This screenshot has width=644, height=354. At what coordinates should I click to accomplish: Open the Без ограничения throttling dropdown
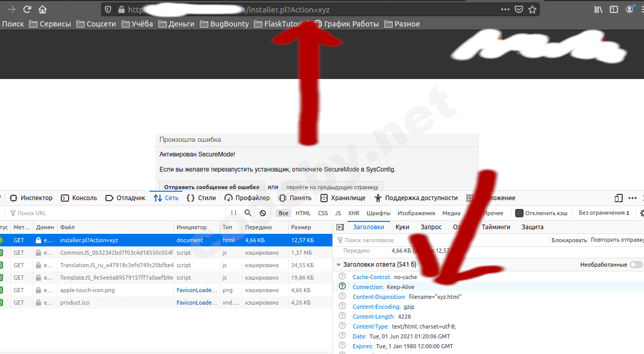point(604,213)
